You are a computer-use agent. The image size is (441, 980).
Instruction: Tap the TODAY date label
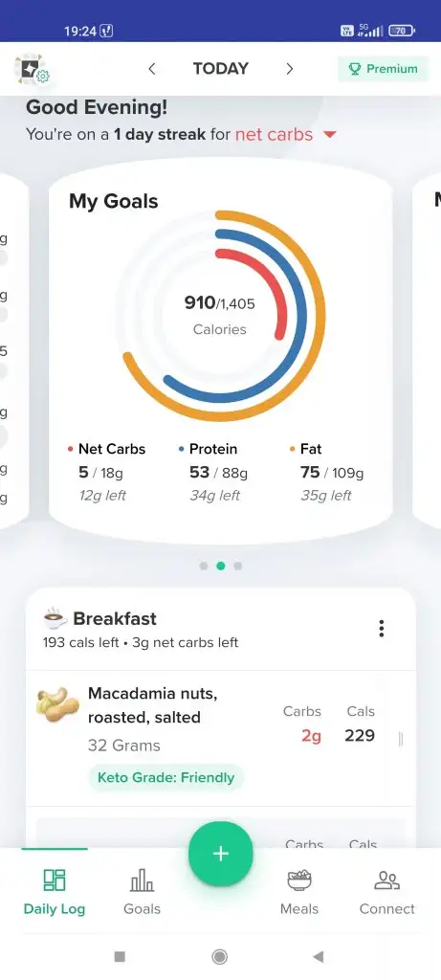[220, 69]
